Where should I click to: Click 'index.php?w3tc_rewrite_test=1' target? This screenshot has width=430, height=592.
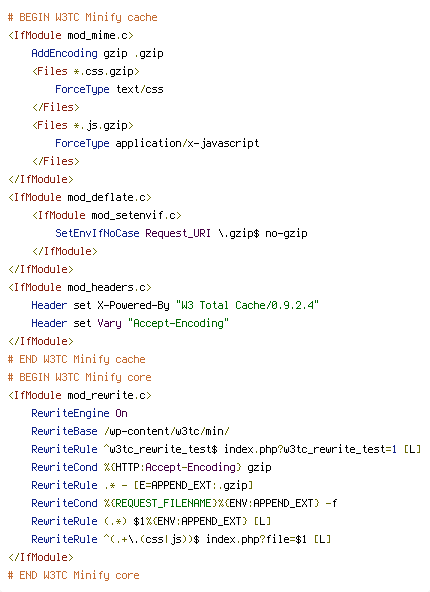[310, 449]
